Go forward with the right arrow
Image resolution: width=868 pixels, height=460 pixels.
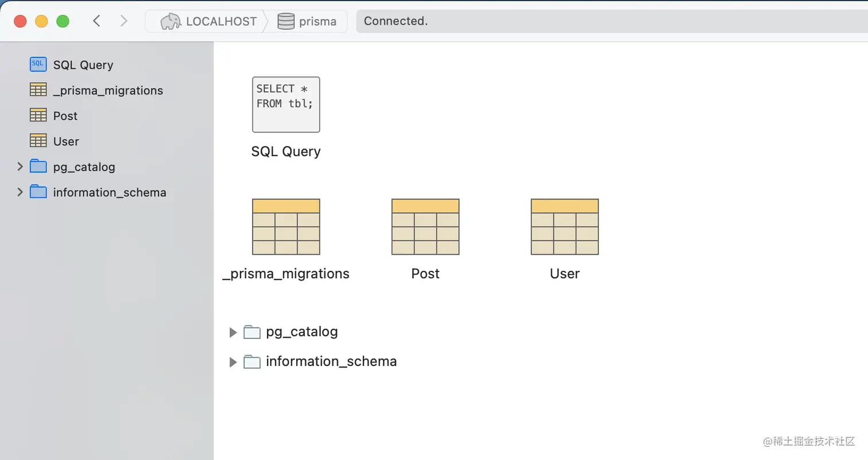click(x=123, y=21)
